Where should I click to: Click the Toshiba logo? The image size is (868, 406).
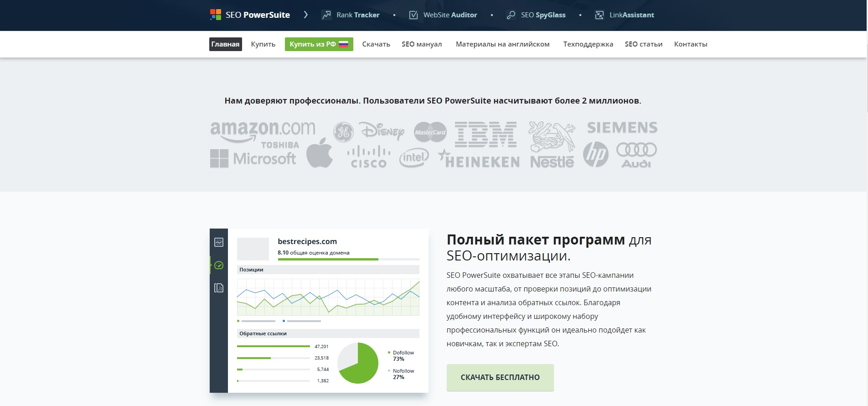click(280, 145)
